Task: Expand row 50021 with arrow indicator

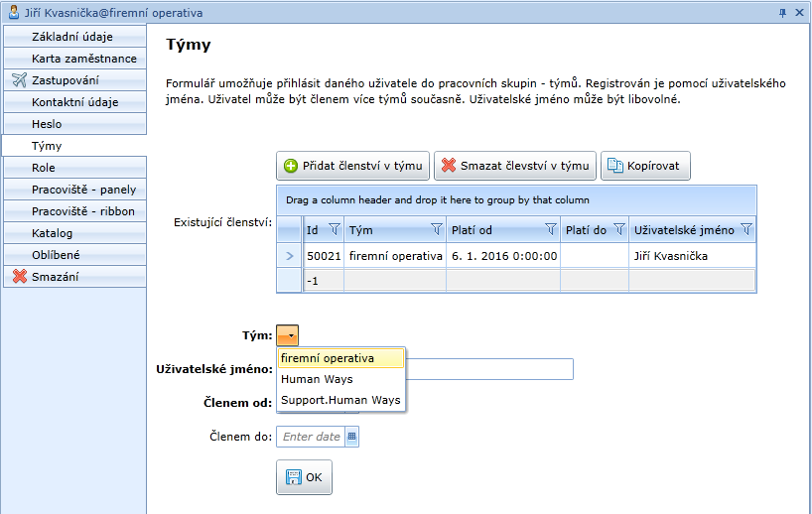Action: 290,256
